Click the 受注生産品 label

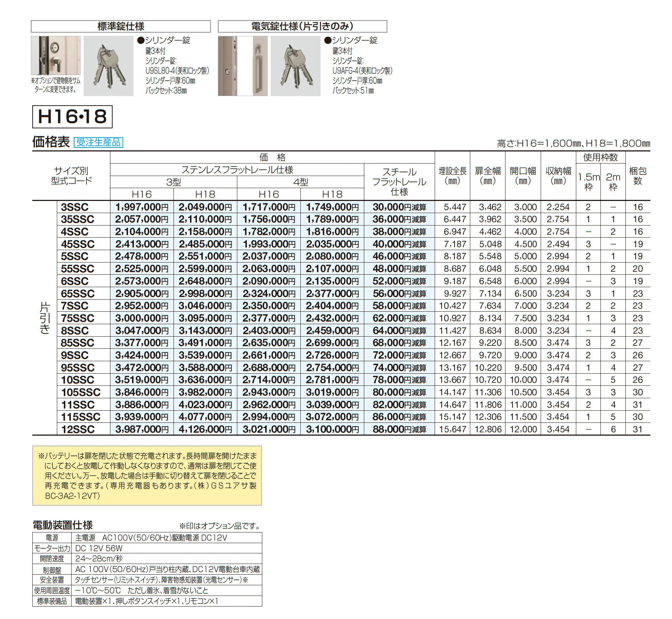coord(98,142)
